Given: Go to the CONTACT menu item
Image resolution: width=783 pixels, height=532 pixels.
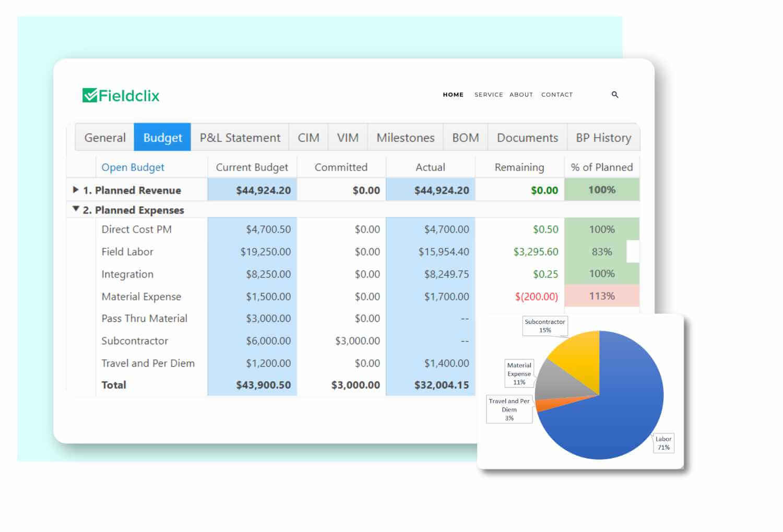Looking at the screenshot, I should tap(557, 94).
